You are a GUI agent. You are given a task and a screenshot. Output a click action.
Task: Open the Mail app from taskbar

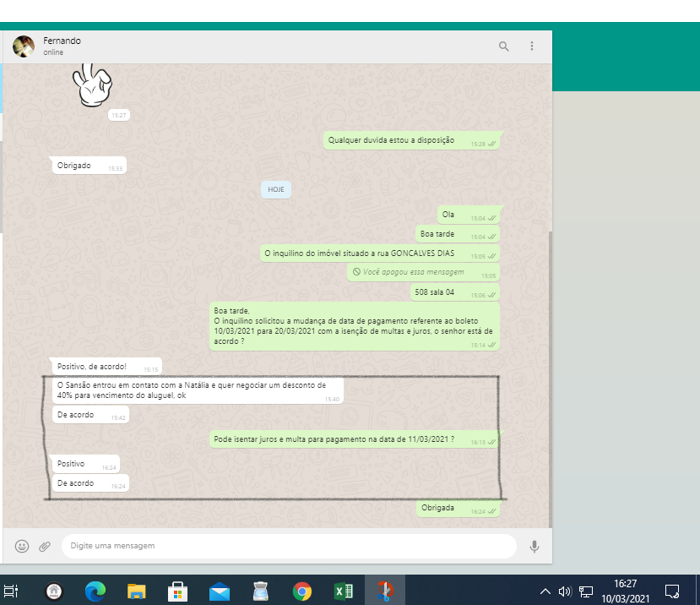(x=220, y=591)
